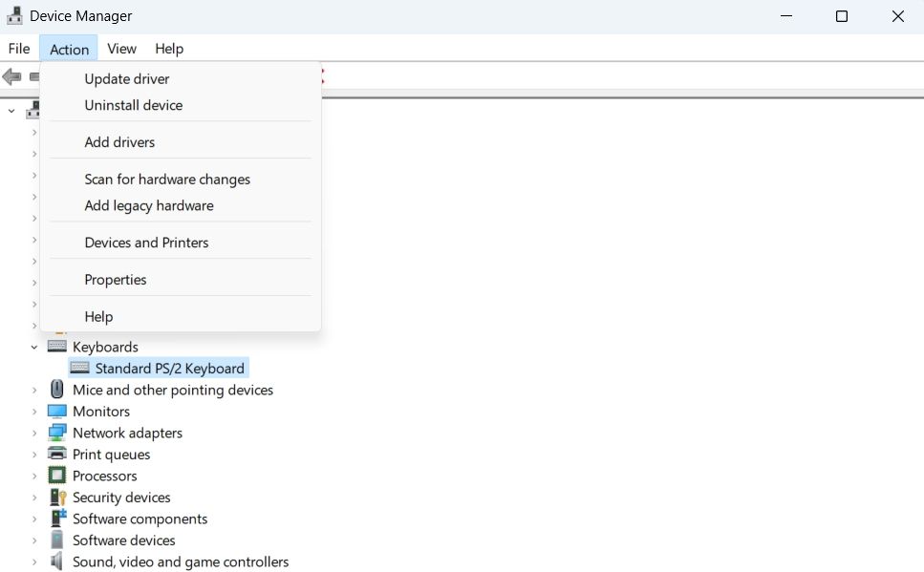
Task: Expand the Security devices category
Action: (x=34, y=498)
